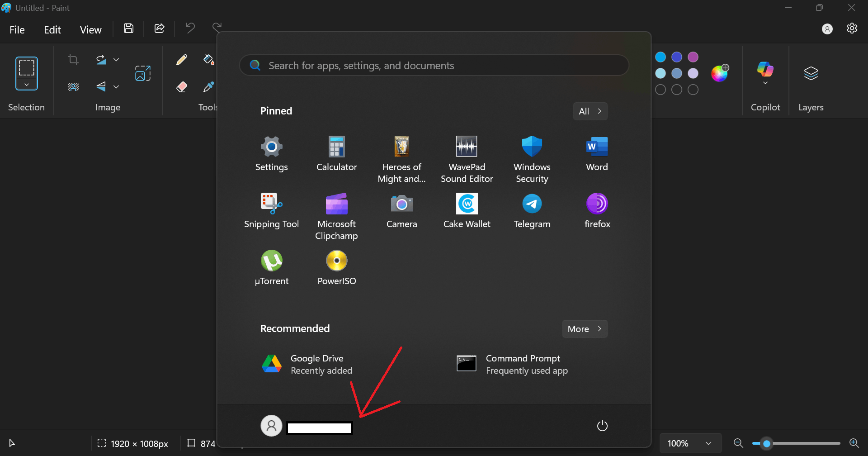This screenshot has width=868, height=456.
Task: Open Google Drive from Recommended
Action: tap(316, 363)
